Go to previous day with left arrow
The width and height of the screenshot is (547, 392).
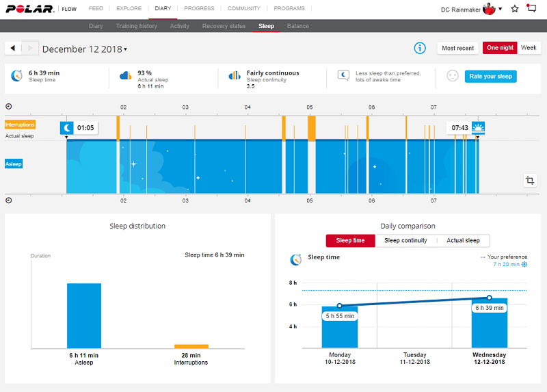pyautogui.click(x=13, y=49)
